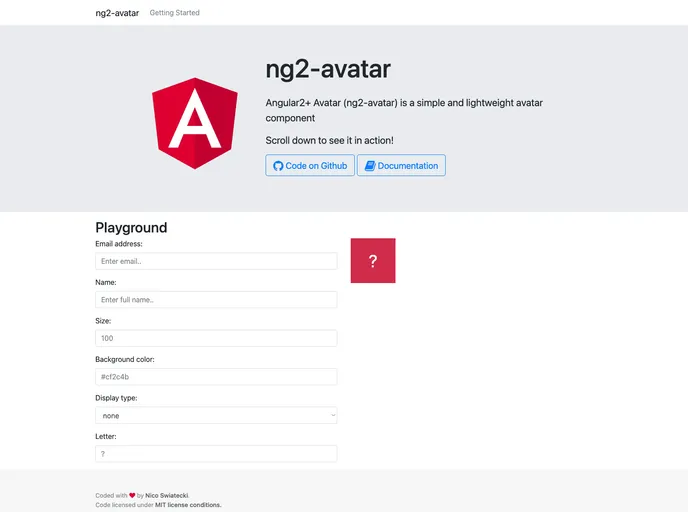Click the large ng2-avatar title

[x=328, y=69]
